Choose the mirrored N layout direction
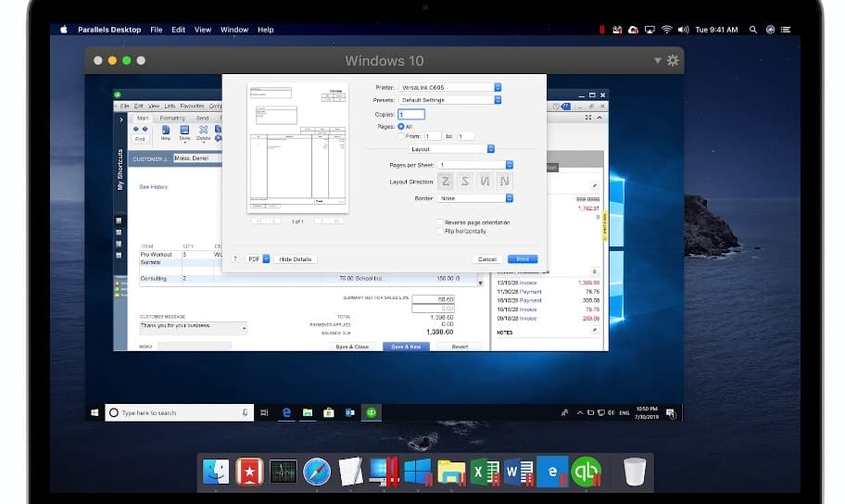The image size is (845, 504). (485, 182)
